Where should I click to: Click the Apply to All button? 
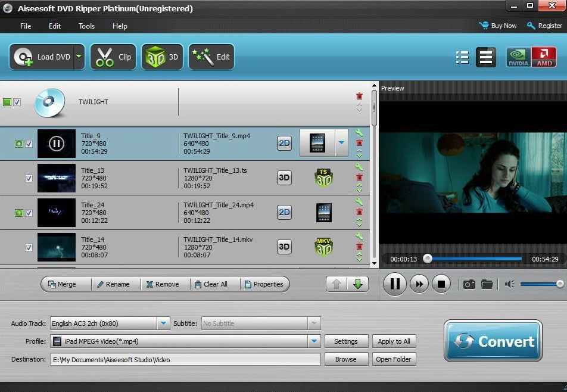(394, 341)
